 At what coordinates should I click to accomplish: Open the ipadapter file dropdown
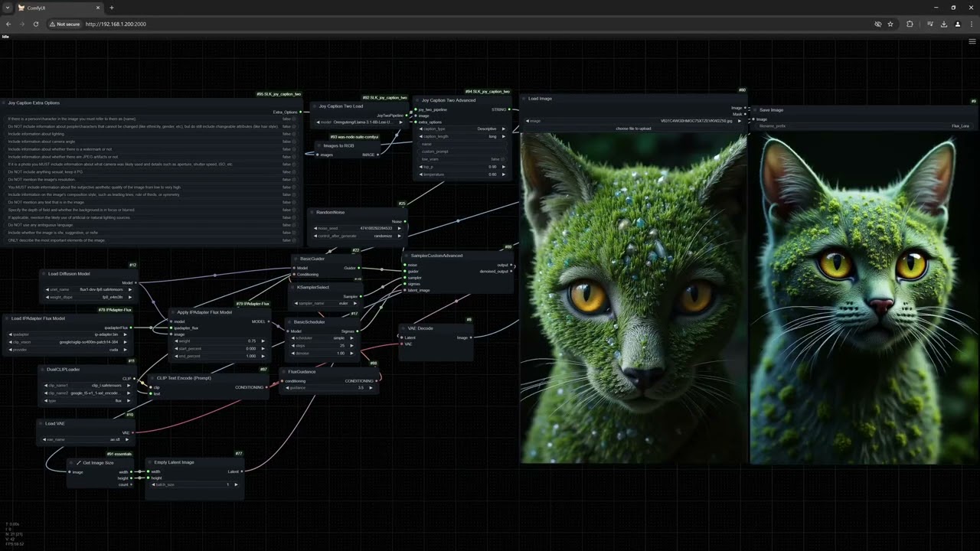tap(66, 334)
